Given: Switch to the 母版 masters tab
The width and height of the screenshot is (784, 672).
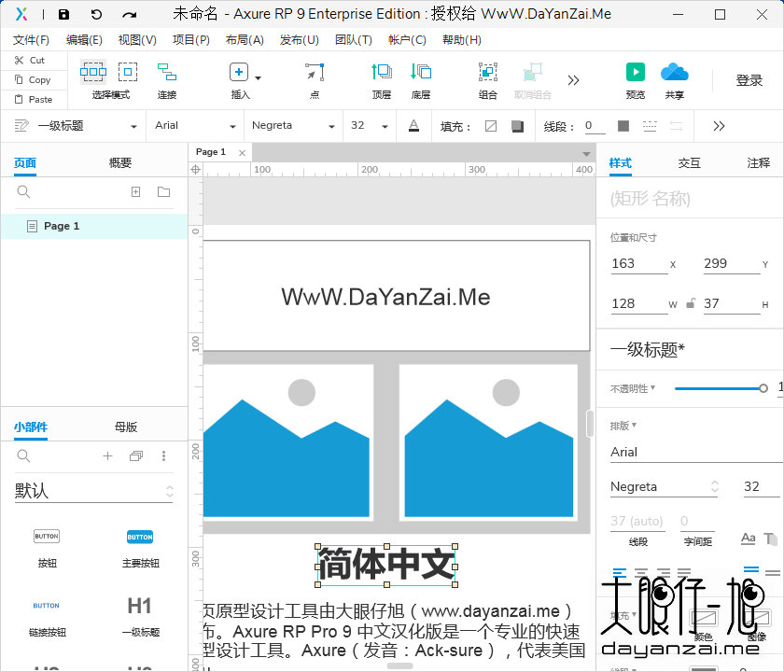Looking at the screenshot, I should [125, 427].
